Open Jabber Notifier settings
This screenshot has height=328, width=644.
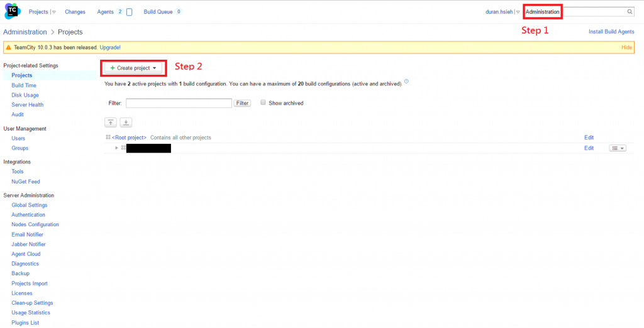tap(29, 244)
